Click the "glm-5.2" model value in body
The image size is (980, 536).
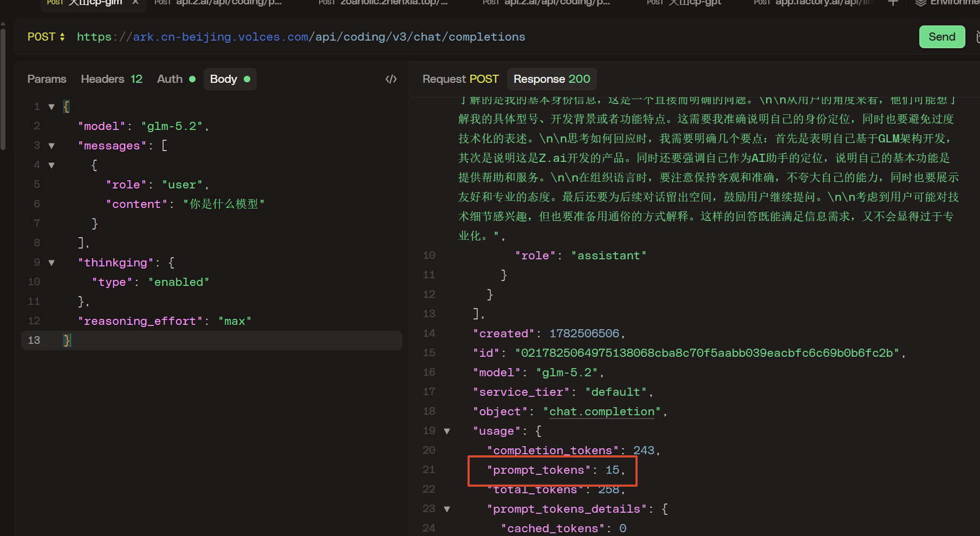tap(172, 126)
